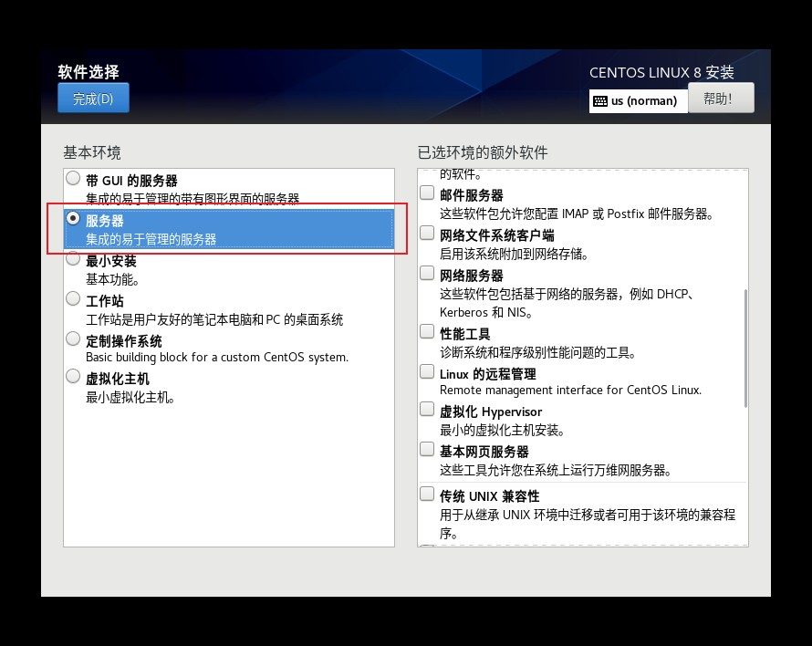The height and width of the screenshot is (646, 812).
Task: Open the 帮助! help button
Action: point(721,98)
